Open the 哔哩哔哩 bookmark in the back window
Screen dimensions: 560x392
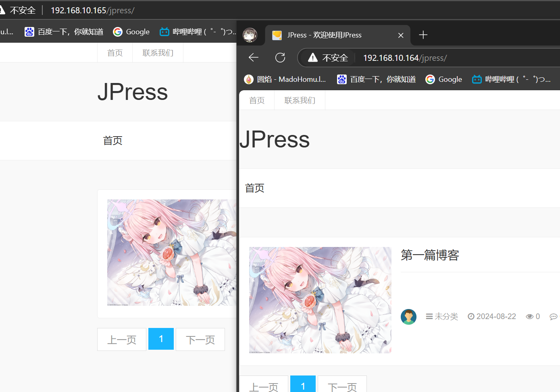click(x=198, y=32)
